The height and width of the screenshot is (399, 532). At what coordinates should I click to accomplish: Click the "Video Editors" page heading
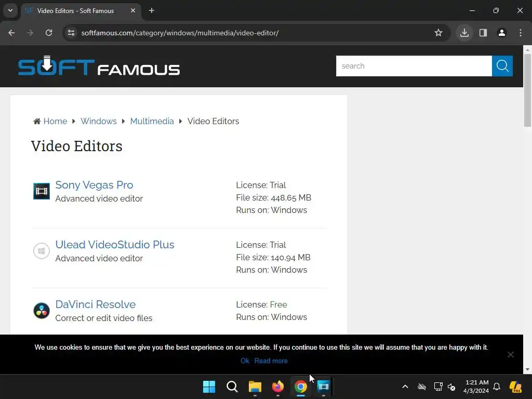[77, 146]
